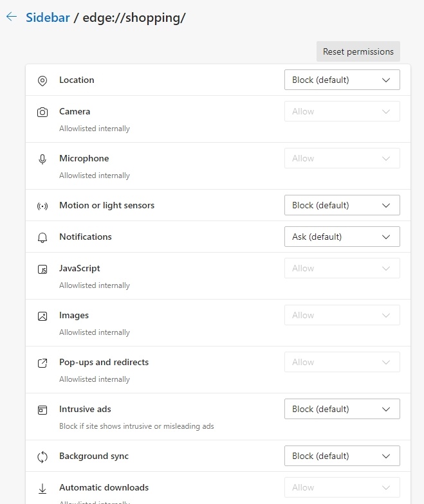The image size is (424, 504).
Task: Open the Camera Allow dropdown
Action: (342, 111)
